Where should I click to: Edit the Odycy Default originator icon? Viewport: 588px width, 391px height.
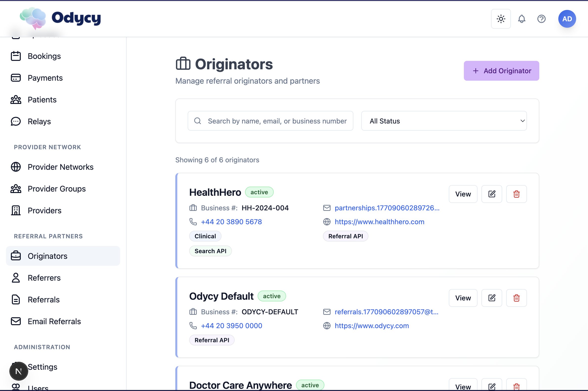491,298
